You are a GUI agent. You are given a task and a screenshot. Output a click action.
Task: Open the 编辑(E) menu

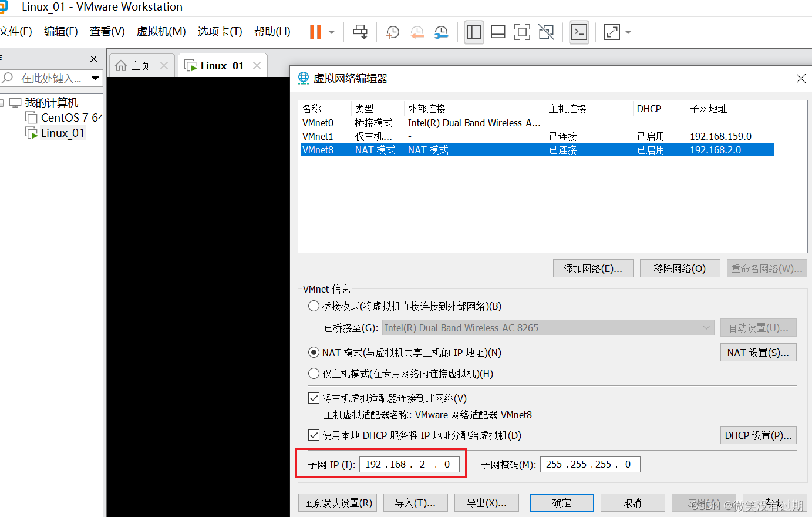61,32
